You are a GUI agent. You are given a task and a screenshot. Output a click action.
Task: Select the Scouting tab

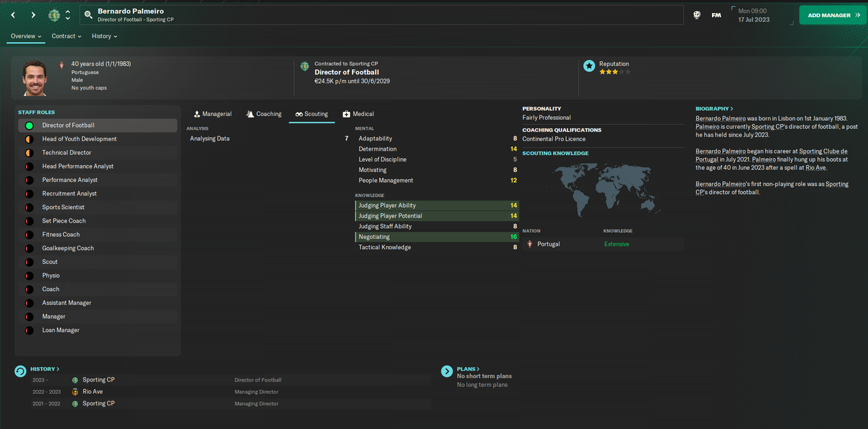point(312,114)
